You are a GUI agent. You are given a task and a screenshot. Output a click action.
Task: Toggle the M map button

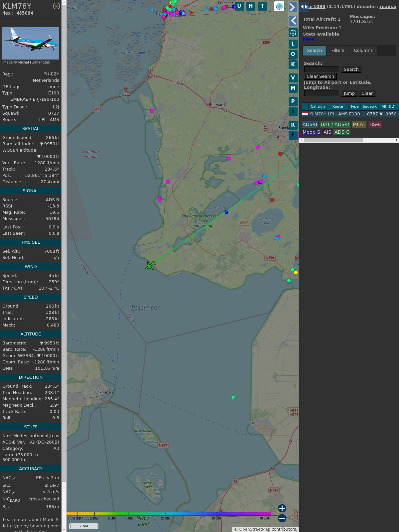(x=293, y=88)
